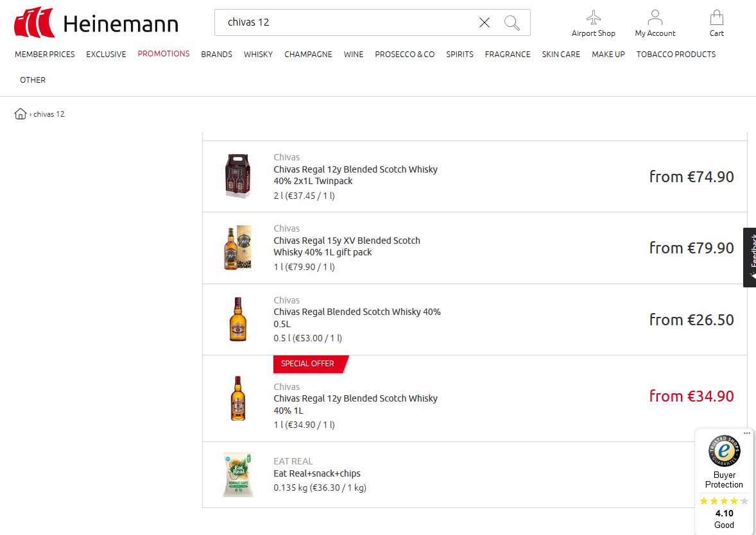Image resolution: width=756 pixels, height=535 pixels.
Task: Click price from €79.90
Action: (691, 248)
